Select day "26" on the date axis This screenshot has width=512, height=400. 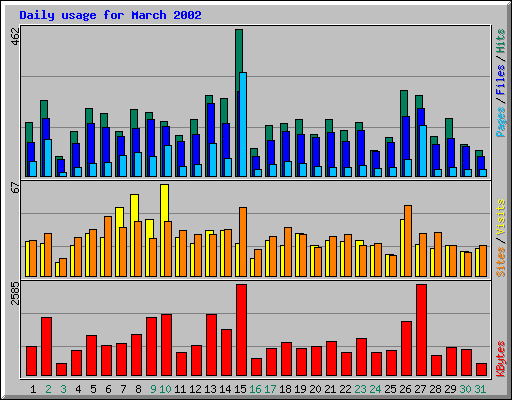pos(405,389)
